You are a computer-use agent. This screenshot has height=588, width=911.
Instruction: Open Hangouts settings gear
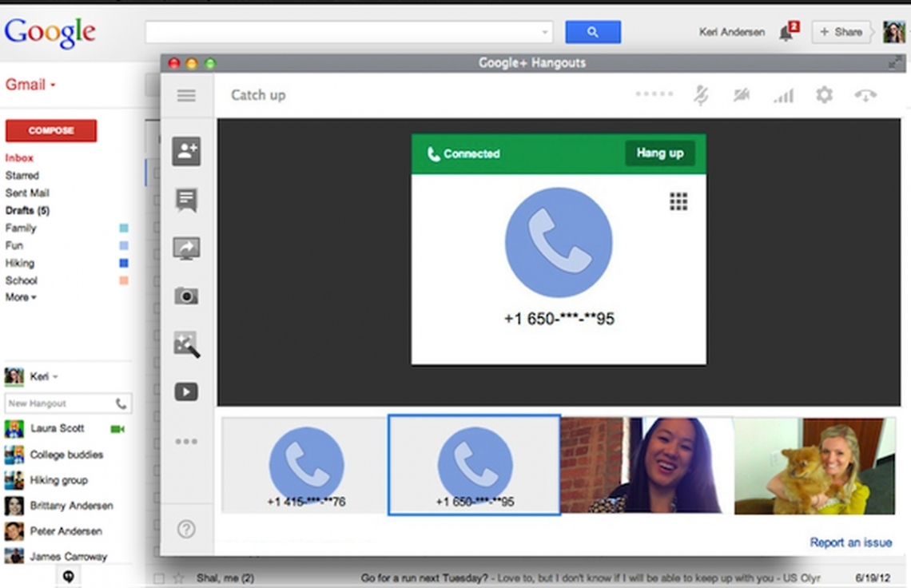coord(825,95)
